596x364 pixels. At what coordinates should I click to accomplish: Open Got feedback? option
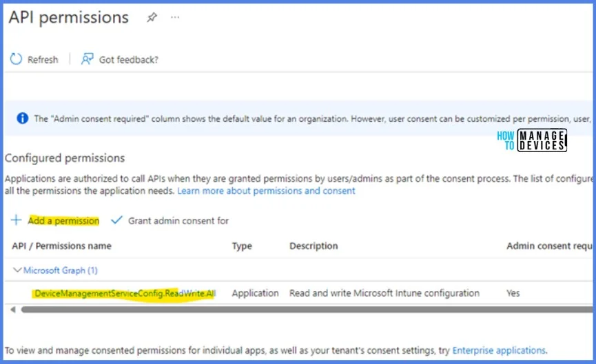coord(128,60)
